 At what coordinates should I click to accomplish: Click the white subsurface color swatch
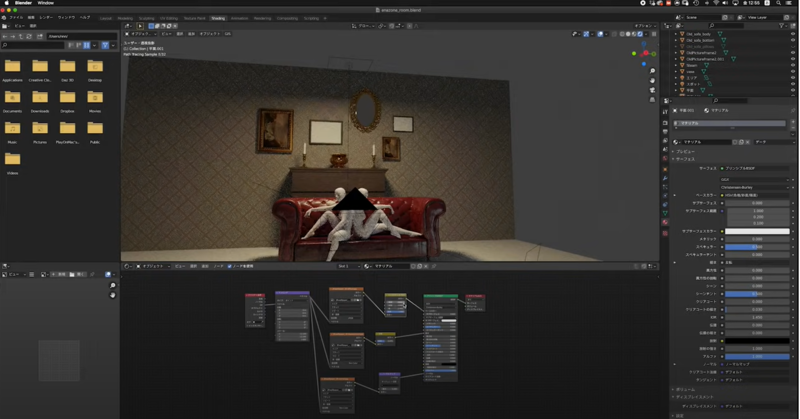click(756, 231)
